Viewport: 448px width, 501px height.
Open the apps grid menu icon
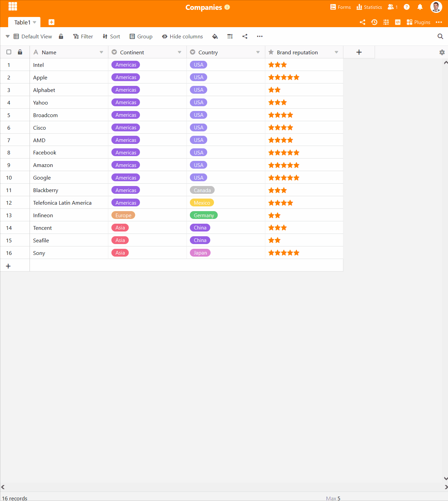coord(13,6)
